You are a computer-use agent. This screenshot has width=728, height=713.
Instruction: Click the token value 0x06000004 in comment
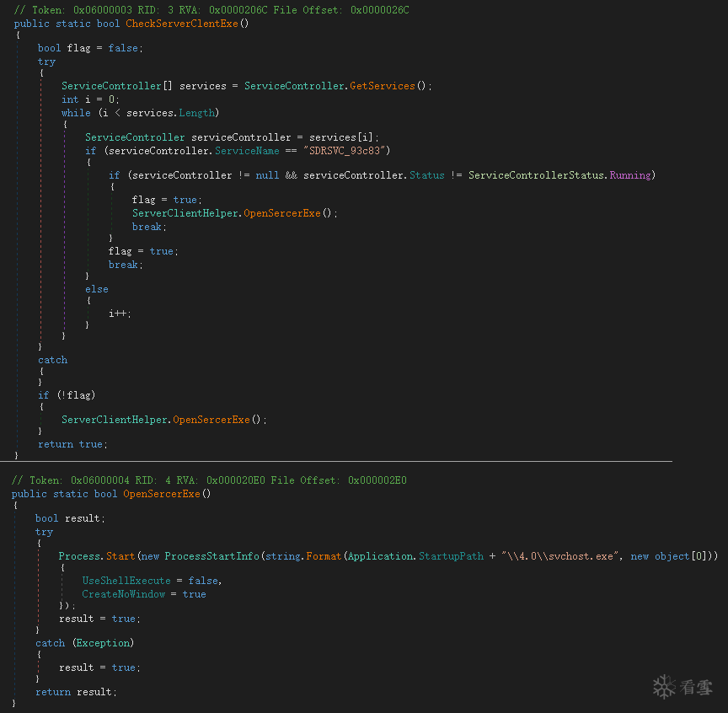coord(99,480)
